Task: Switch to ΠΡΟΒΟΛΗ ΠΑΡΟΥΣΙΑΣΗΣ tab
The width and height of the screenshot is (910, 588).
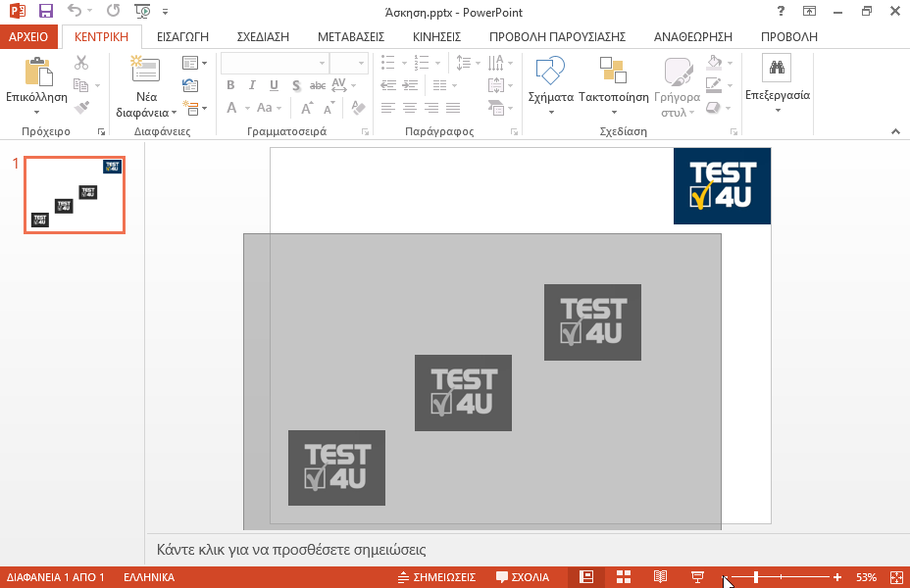Action: (x=557, y=36)
